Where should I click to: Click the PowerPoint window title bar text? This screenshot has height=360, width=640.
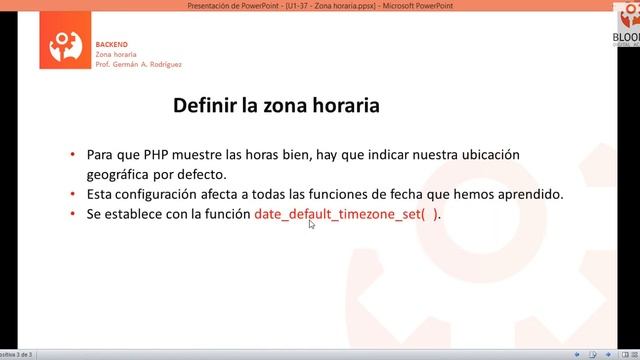[x=320, y=6]
